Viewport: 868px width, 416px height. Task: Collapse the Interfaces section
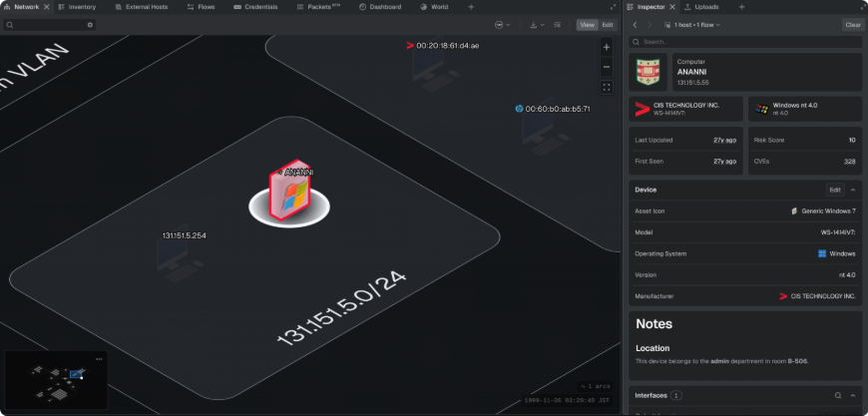(x=853, y=395)
